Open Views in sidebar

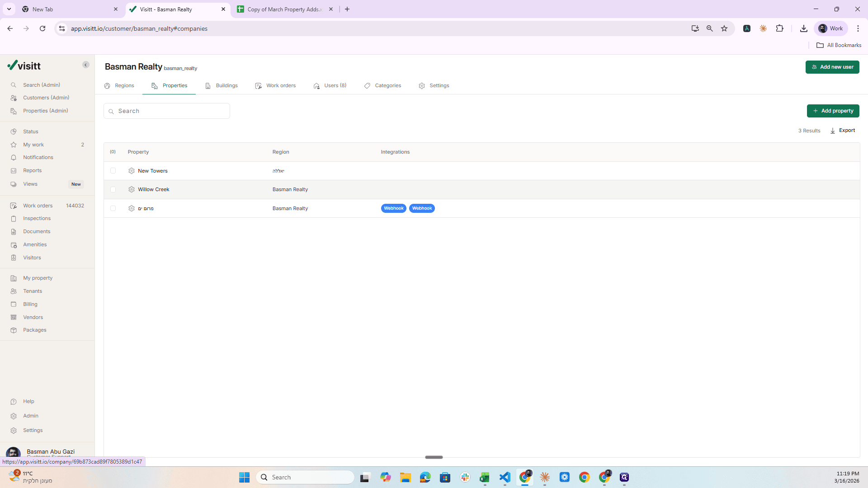pyautogui.click(x=30, y=184)
